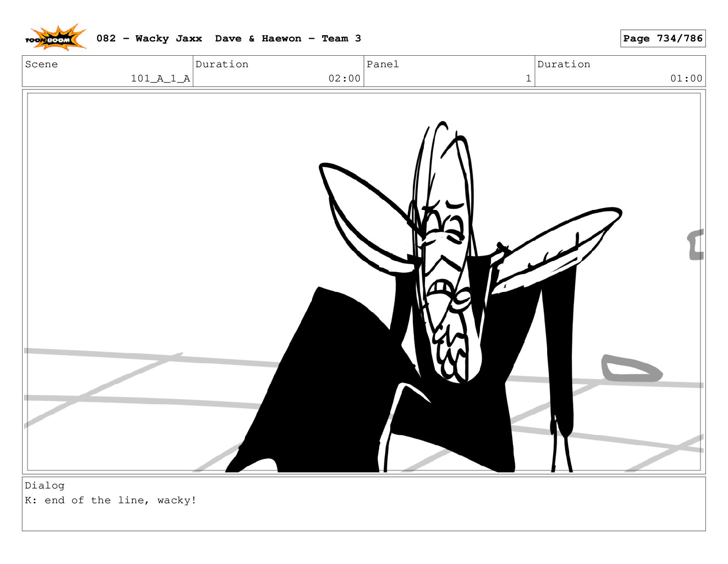The width and height of the screenshot is (728, 564).
Task: Click the 'Dave & Haewon - Team 3' text
Action: click(x=288, y=39)
